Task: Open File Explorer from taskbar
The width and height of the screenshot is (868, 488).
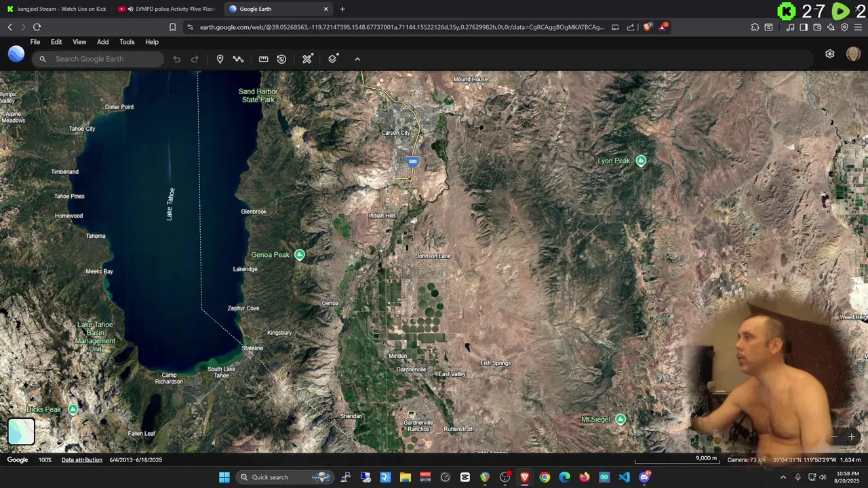Action: pyautogui.click(x=405, y=477)
